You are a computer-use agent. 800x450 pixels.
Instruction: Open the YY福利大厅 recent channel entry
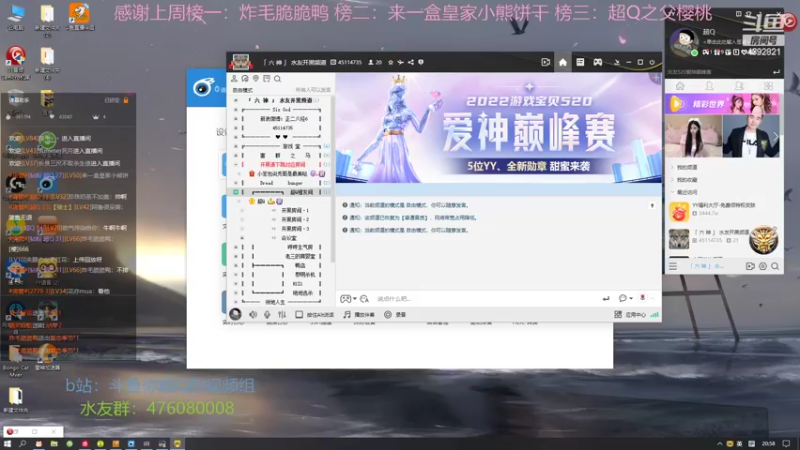pyautogui.click(x=723, y=210)
